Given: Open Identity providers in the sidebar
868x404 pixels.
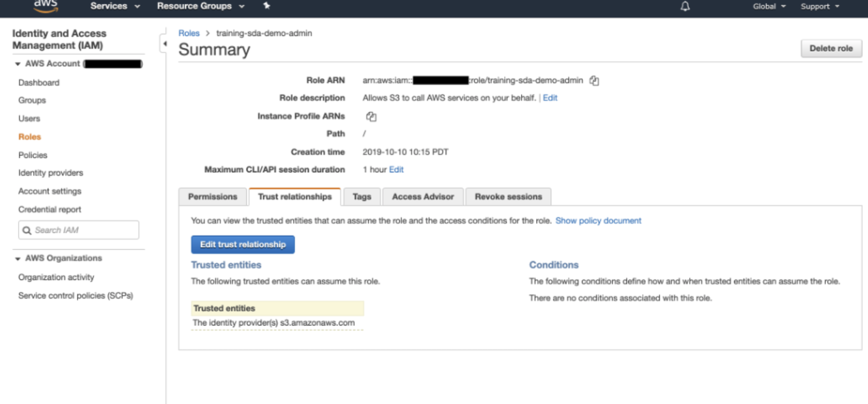Looking at the screenshot, I should click(x=50, y=173).
